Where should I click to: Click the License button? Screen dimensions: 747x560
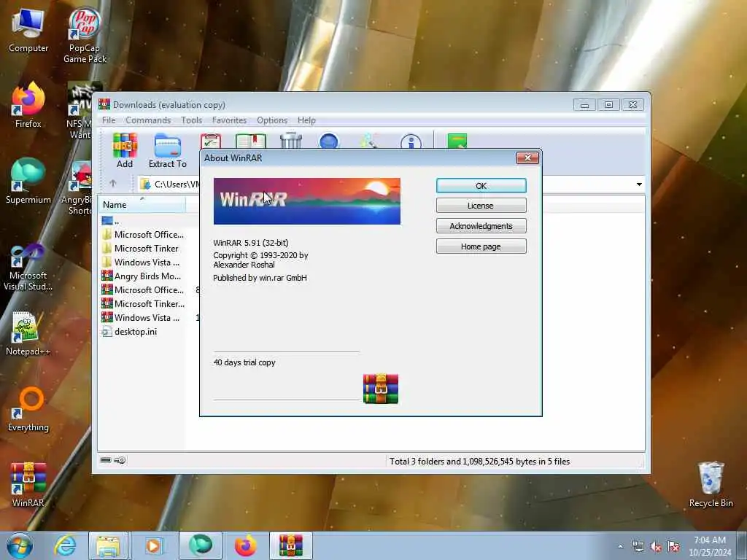[x=481, y=206]
